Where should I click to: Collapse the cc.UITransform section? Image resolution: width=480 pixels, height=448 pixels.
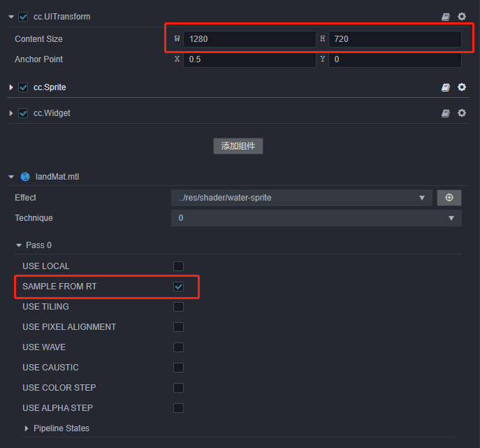point(11,17)
